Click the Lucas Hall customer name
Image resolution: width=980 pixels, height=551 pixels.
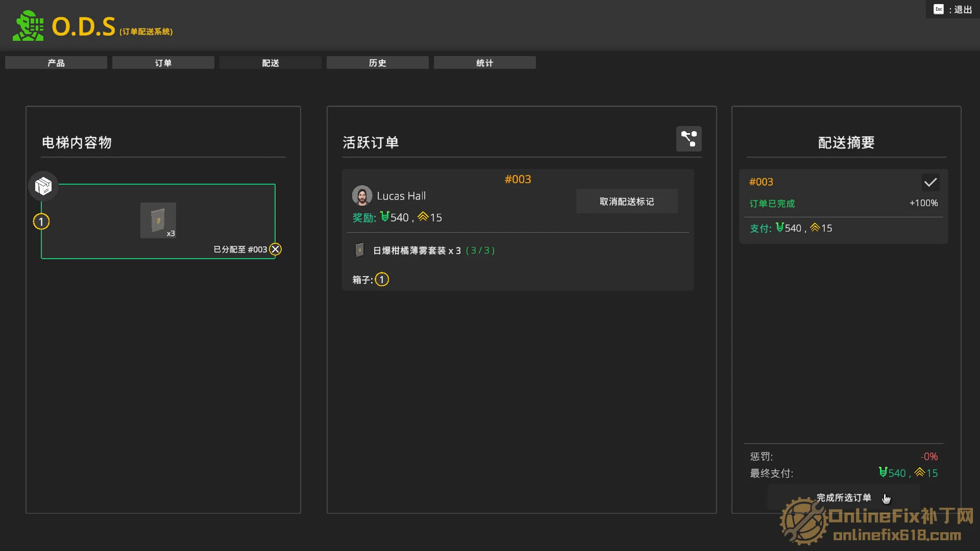tap(401, 196)
